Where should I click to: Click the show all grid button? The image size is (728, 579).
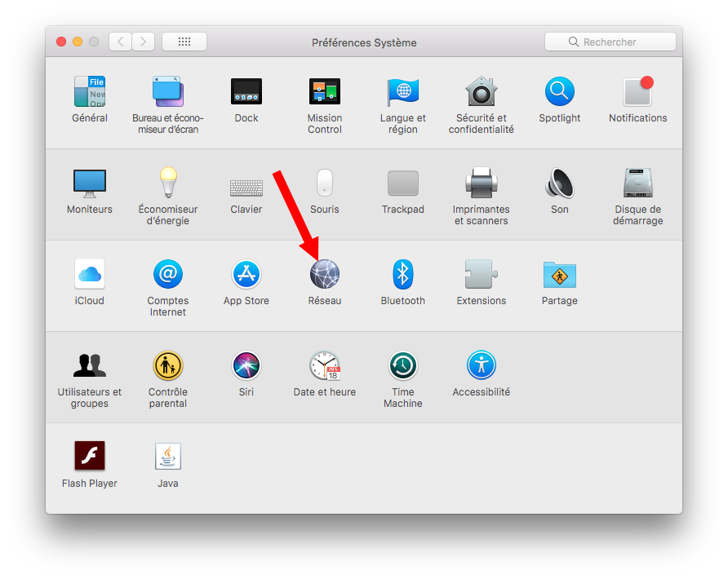[x=184, y=42]
